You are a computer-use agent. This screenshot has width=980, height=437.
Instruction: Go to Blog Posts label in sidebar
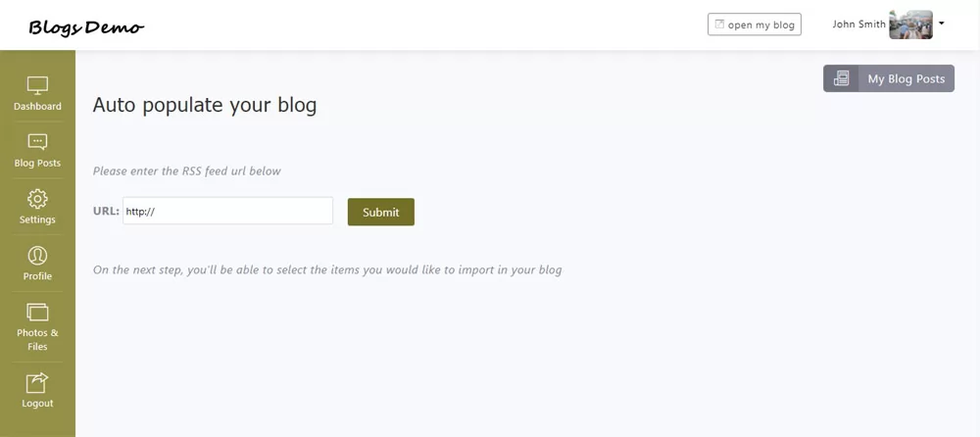(x=37, y=164)
